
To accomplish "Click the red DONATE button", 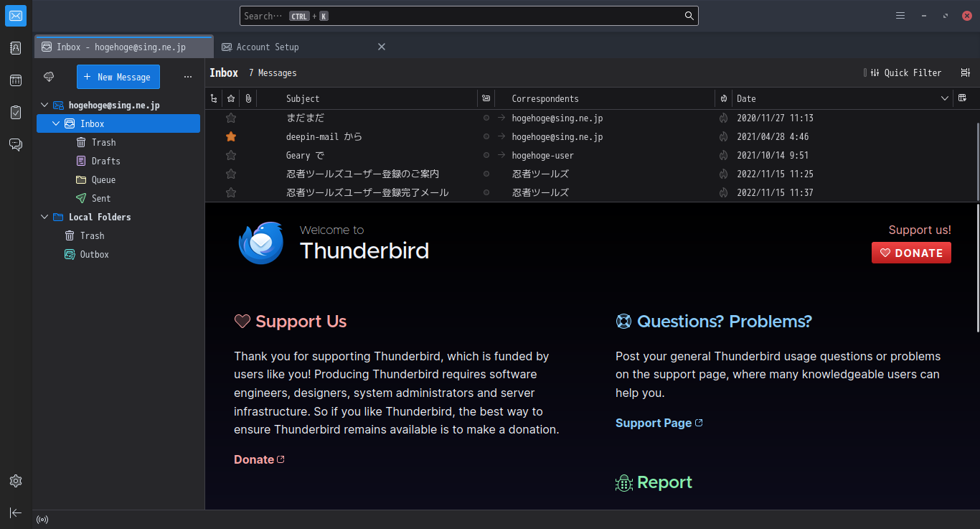I will click(911, 253).
